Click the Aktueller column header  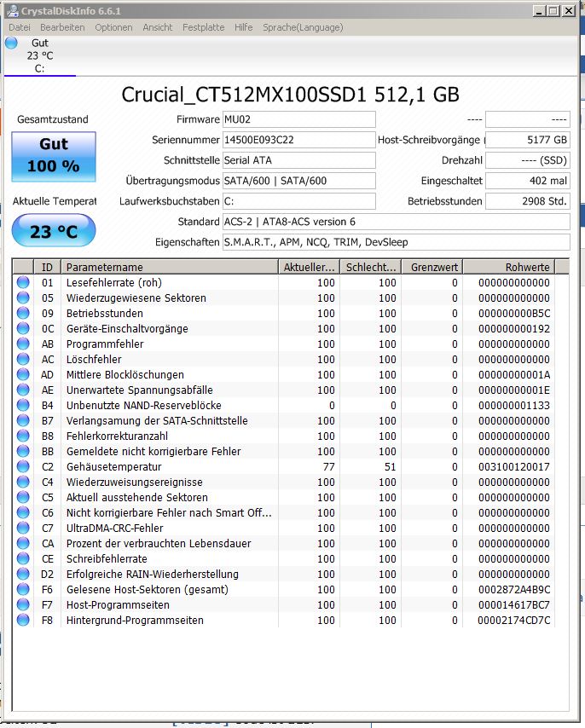point(309,267)
